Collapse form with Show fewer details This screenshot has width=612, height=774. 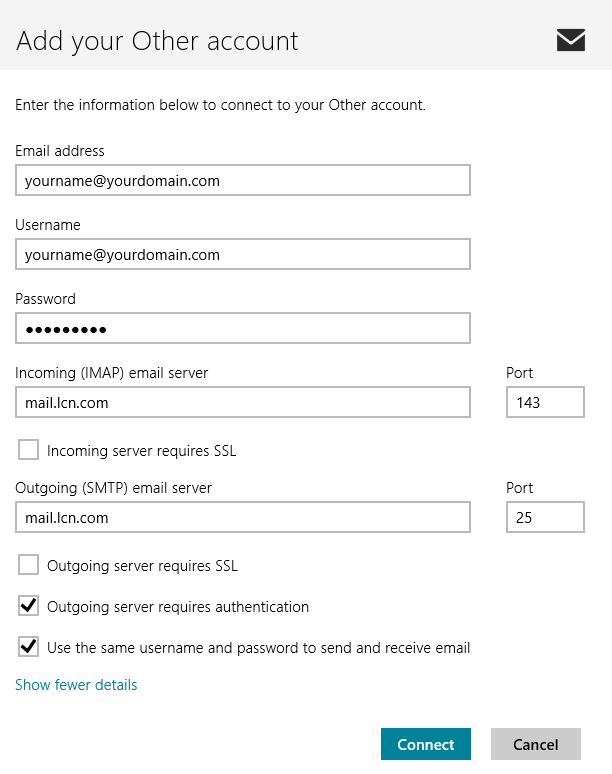76,685
